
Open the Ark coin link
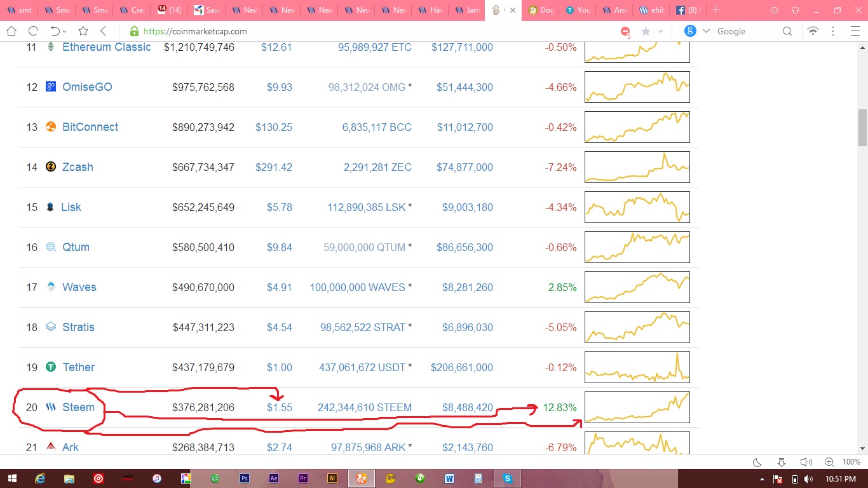(x=71, y=447)
